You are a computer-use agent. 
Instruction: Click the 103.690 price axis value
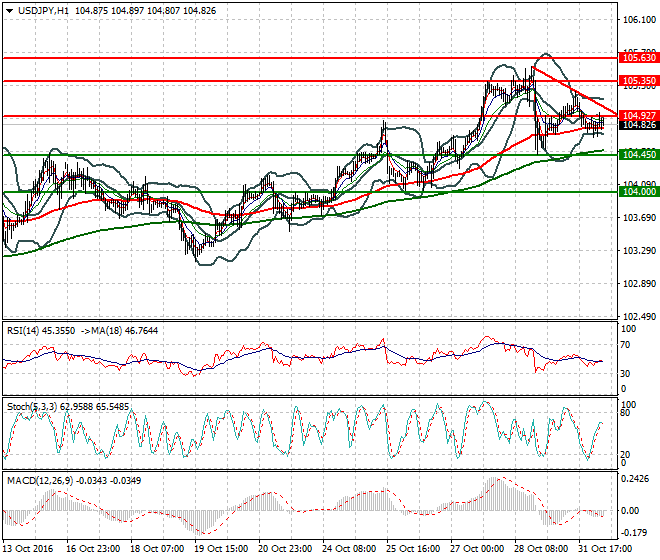coord(639,218)
